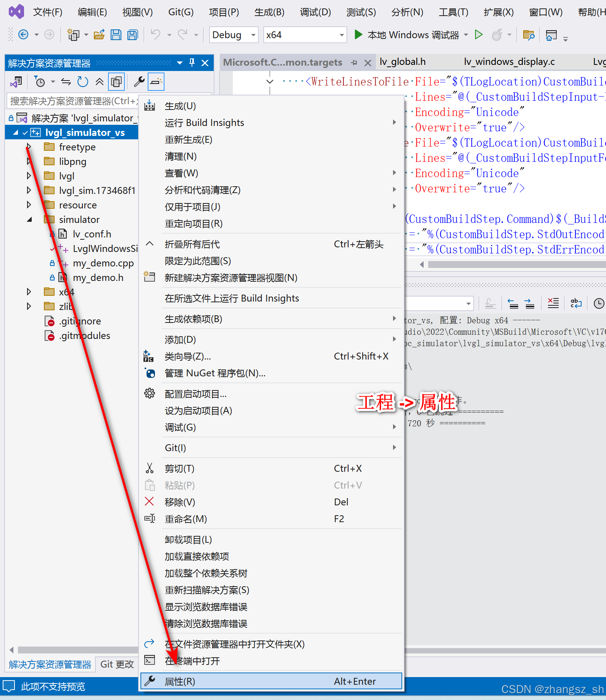Viewport: 606px width, 700px height.
Task: Click the pending changes filter clock icon
Action: click(39, 82)
